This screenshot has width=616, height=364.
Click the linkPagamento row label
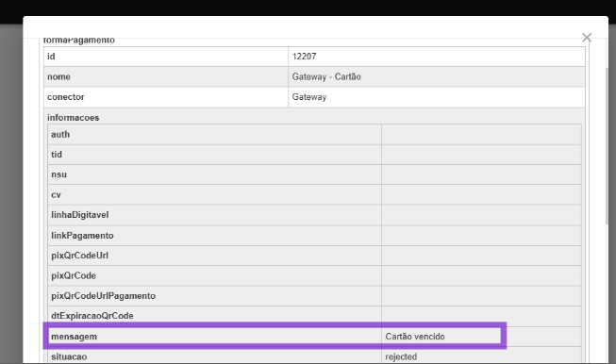coord(82,236)
